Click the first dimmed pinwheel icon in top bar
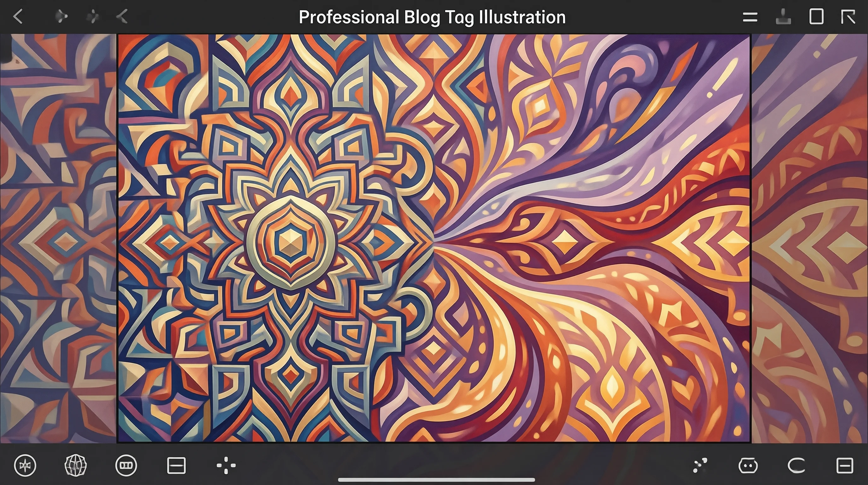 62,16
